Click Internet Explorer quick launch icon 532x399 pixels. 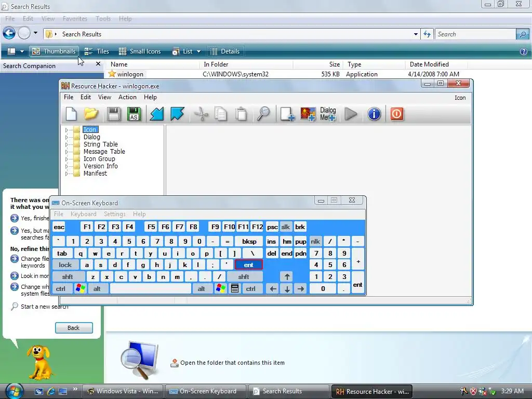click(51, 391)
